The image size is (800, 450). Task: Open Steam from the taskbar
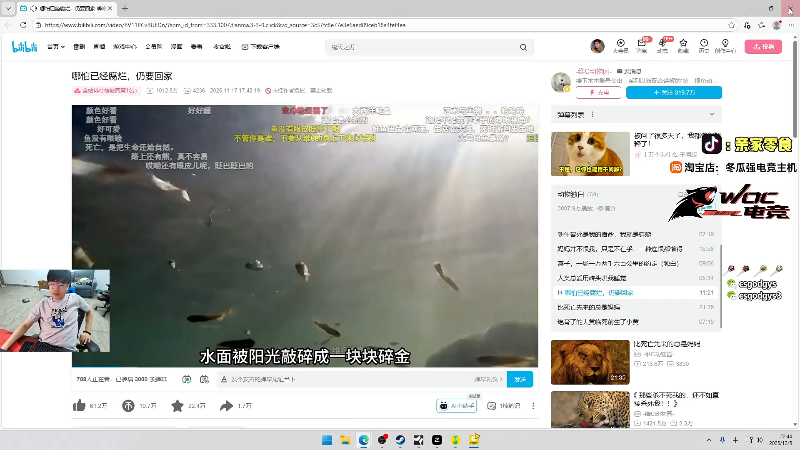tap(401, 440)
